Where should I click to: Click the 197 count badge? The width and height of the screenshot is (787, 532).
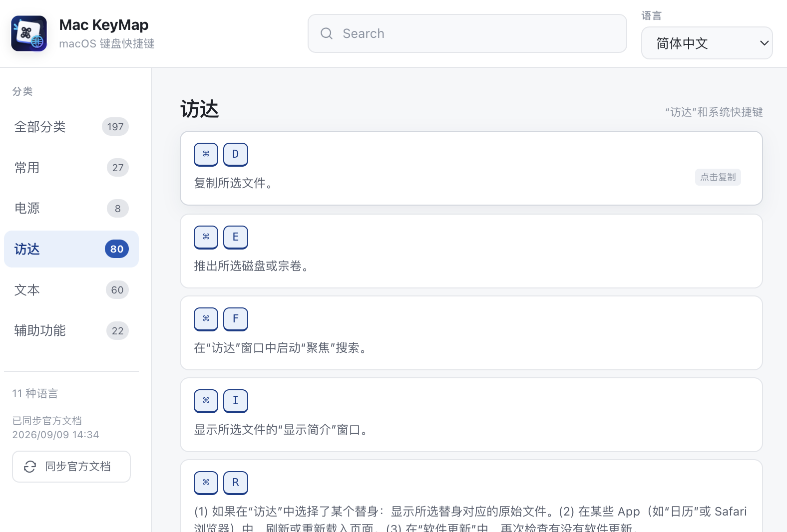click(x=115, y=127)
